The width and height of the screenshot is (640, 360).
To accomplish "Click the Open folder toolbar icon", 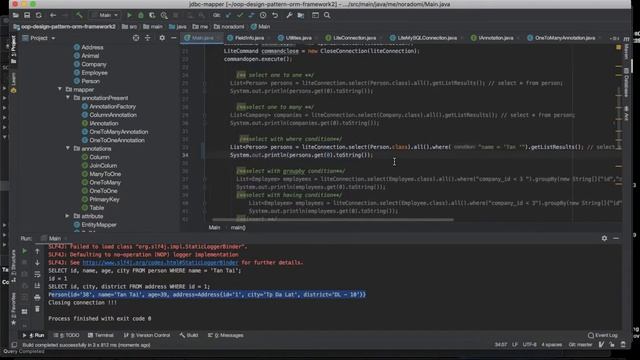I will 16,15.
